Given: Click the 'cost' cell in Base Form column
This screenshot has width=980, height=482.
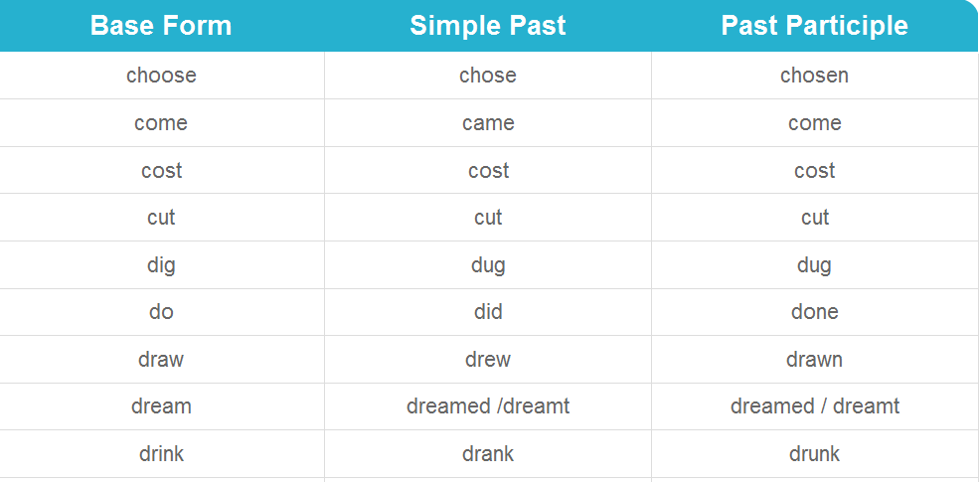Looking at the screenshot, I should coord(161,170).
